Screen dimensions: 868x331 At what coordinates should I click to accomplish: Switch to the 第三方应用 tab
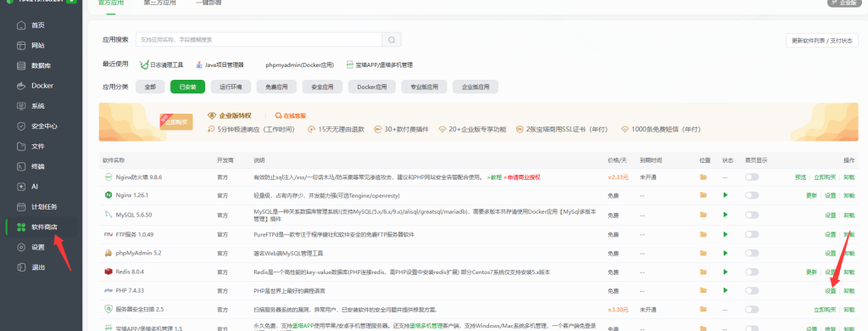pos(159,3)
